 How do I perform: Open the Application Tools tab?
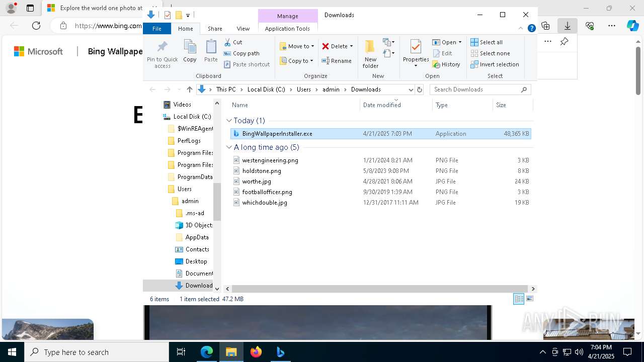[x=287, y=29]
